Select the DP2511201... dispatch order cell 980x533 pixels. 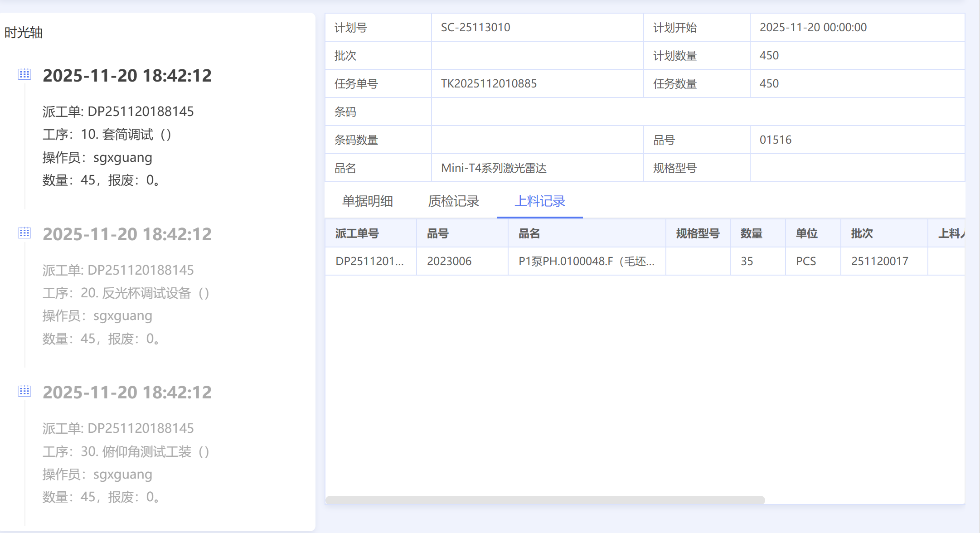pyautogui.click(x=369, y=261)
